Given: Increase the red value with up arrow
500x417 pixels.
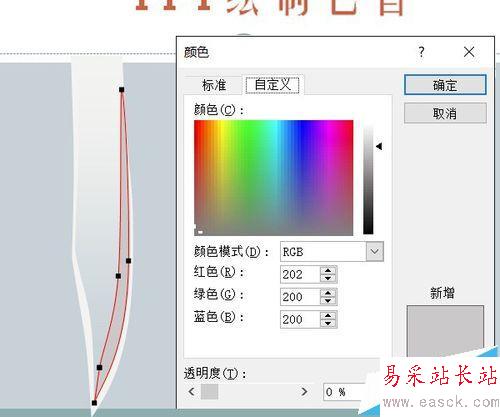Looking at the screenshot, I should click(x=328, y=271).
